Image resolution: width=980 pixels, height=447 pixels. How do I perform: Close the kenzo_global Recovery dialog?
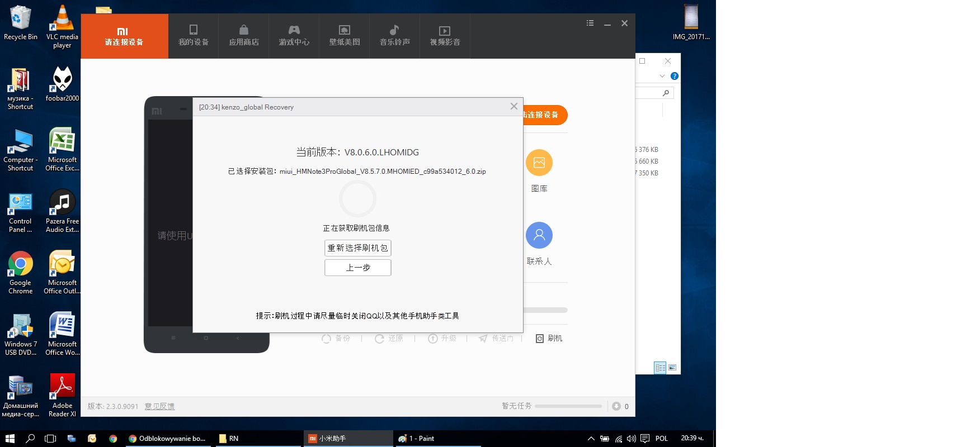coord(513,107)
